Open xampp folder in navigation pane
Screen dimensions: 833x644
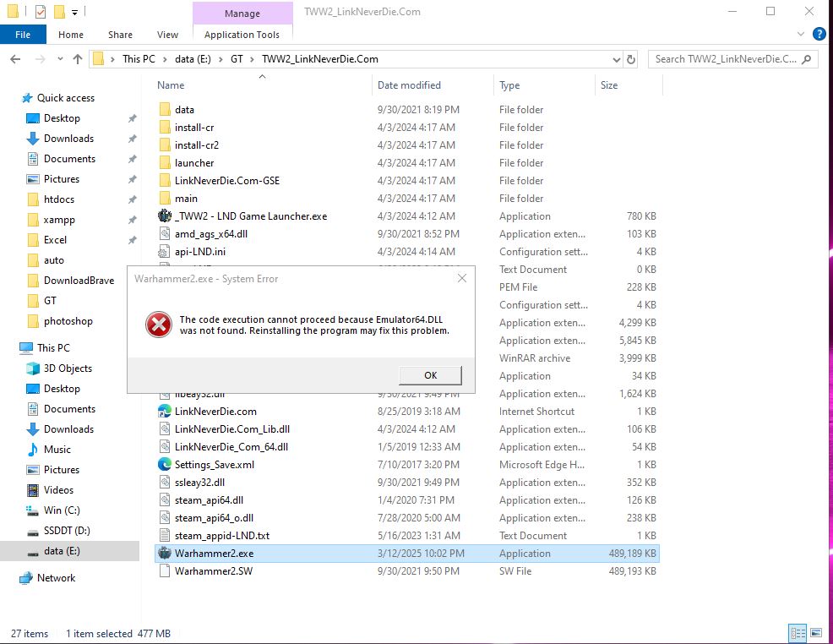59,220
